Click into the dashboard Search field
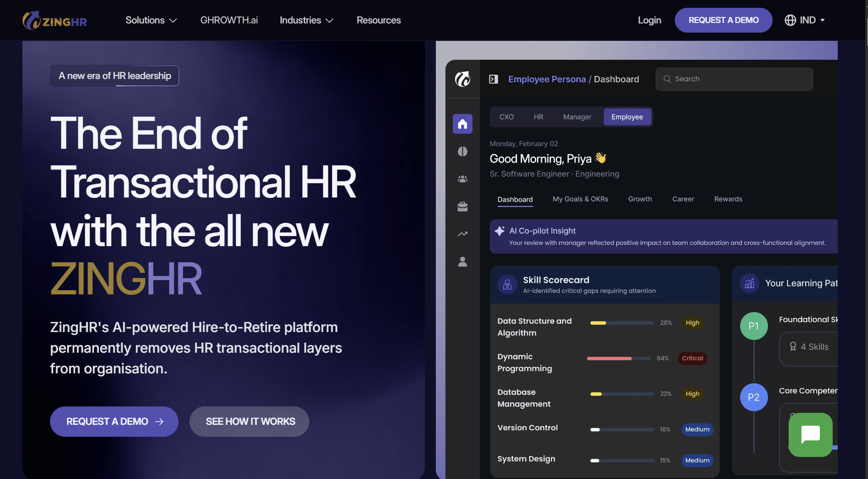 [734, 79]
